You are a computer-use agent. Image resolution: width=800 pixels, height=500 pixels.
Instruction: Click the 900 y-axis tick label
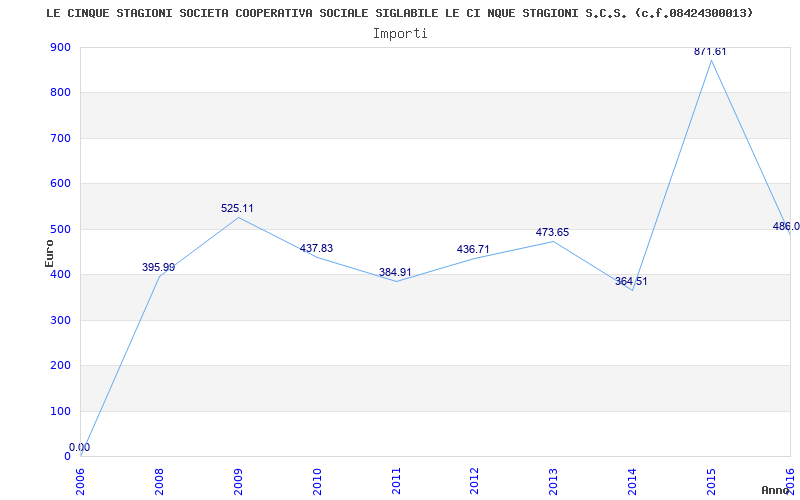coord(60,47)
